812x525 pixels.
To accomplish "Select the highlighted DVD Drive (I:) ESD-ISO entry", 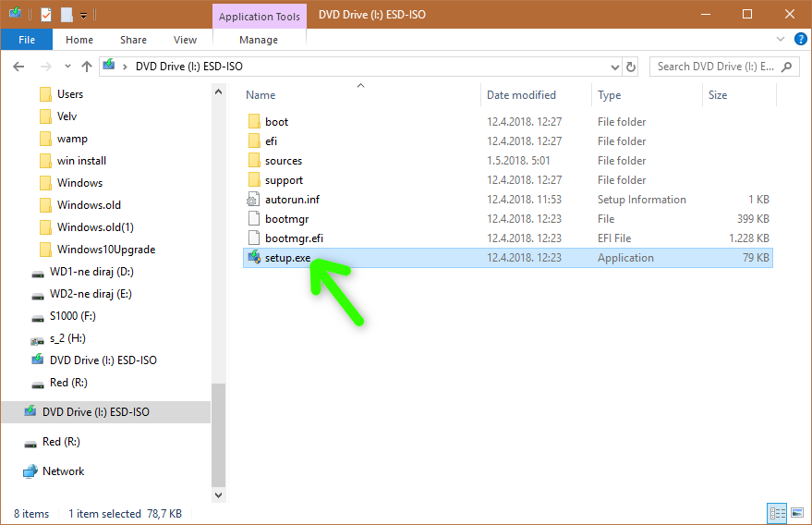I will pyautogui.click(x=105, y=412).
